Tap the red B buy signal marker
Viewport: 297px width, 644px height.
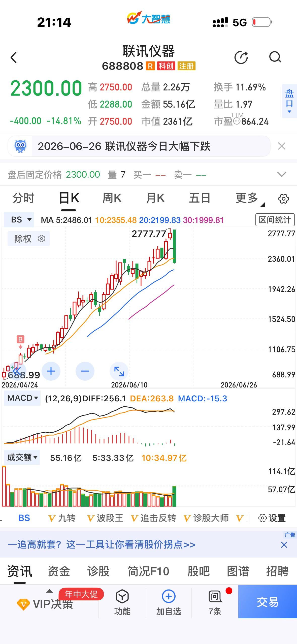[x=20, y=339]
